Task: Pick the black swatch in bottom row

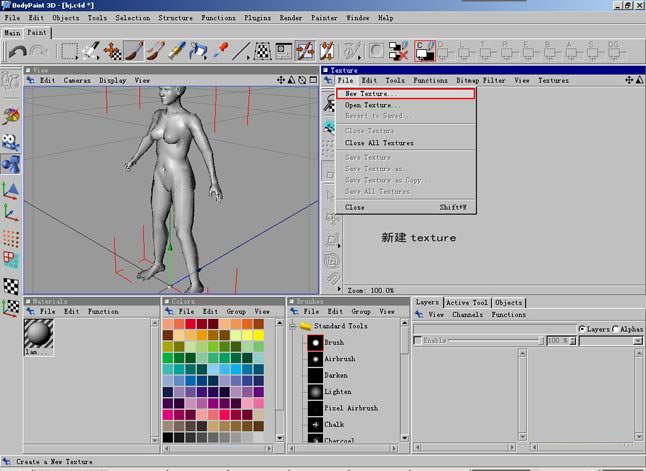Action: click(168, 437)
